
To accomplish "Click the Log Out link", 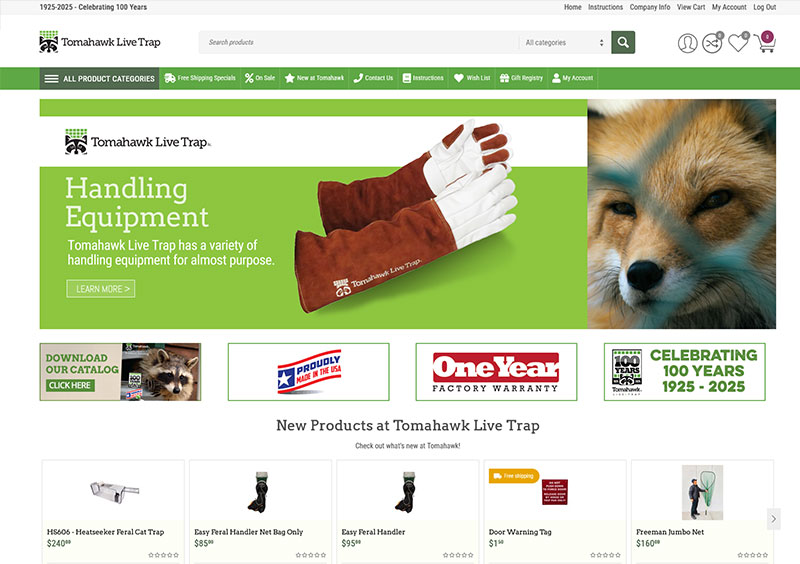I will [x=764, y=7].
